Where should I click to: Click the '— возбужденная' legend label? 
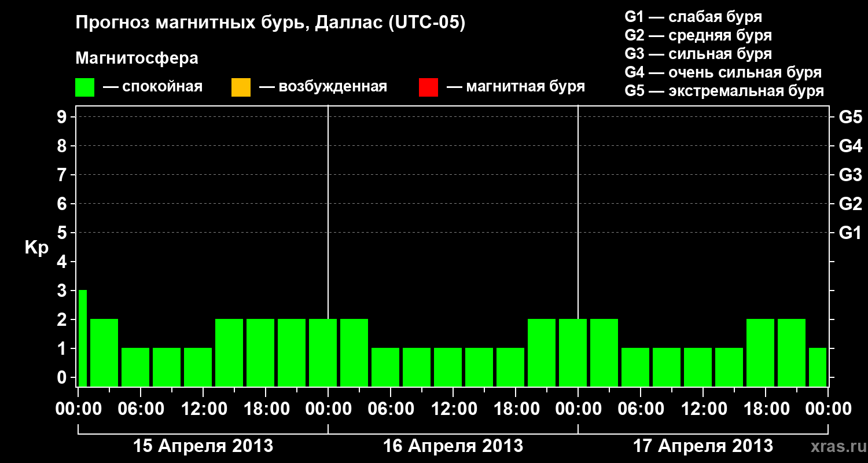pos(323,87)
